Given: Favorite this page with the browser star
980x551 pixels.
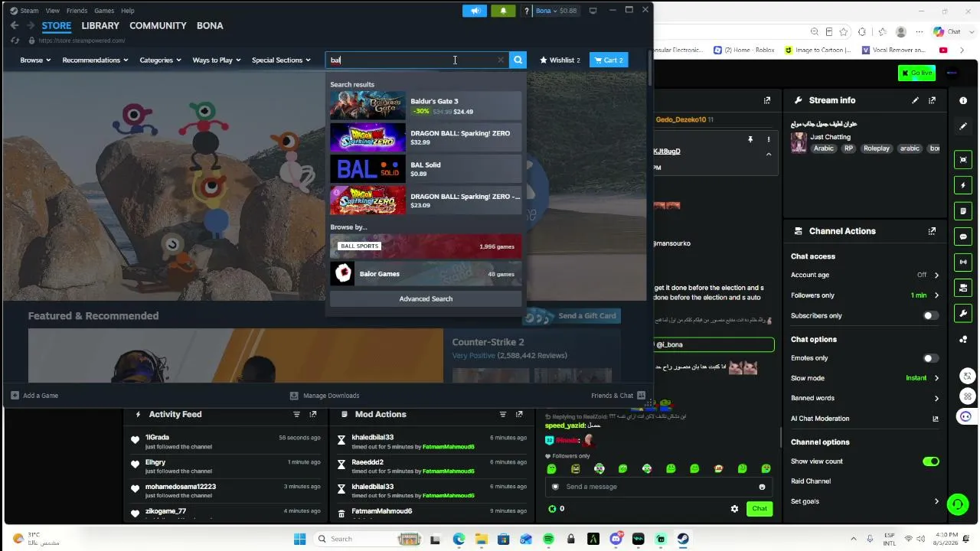Looking at the screenshot, I should 843,31.
